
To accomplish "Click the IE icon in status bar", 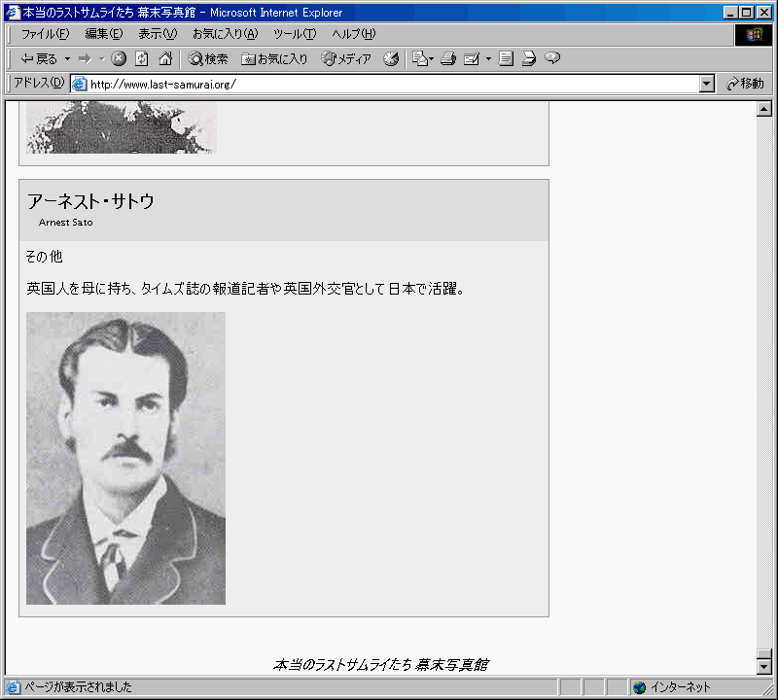I will [x=13, y=687].
